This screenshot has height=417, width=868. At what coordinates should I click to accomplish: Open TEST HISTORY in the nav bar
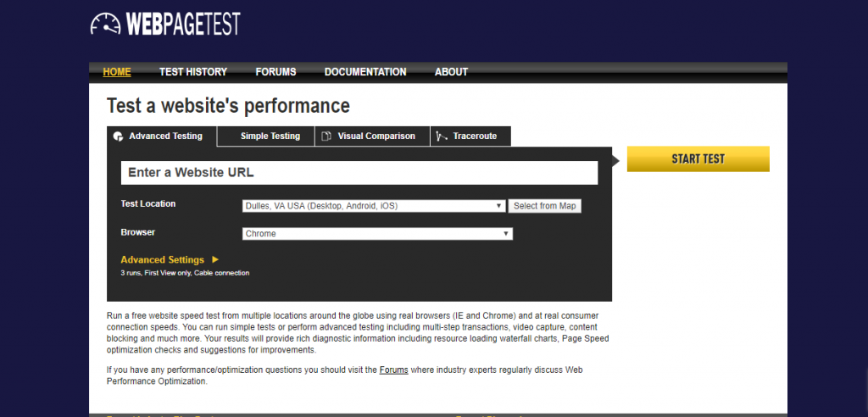pyautogui.click(x=193, y=72)
